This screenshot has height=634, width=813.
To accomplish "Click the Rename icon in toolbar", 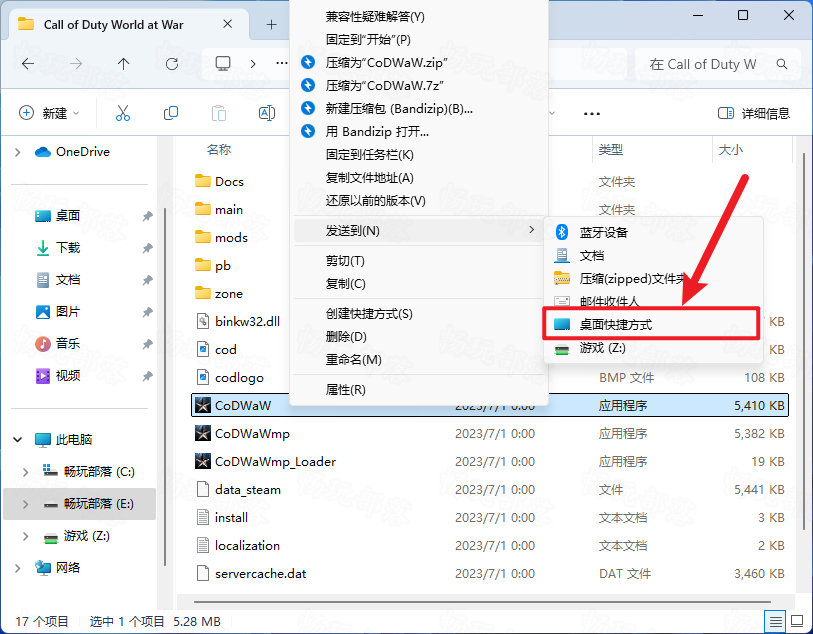I will pyautogui.click(x=267, y=113).
